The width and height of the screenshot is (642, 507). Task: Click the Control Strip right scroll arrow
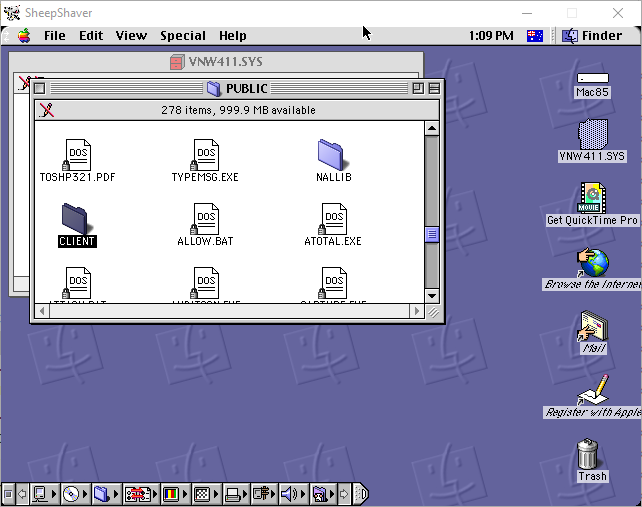[344, 494]
